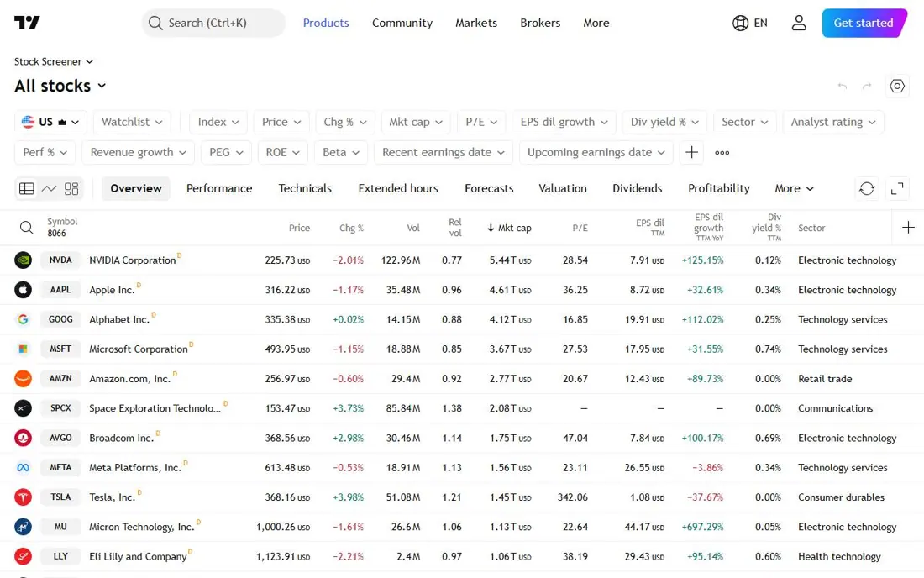Screen dimensions: 924x578
Task: Click the refresh data icon
Action: (x=867, y=188)
